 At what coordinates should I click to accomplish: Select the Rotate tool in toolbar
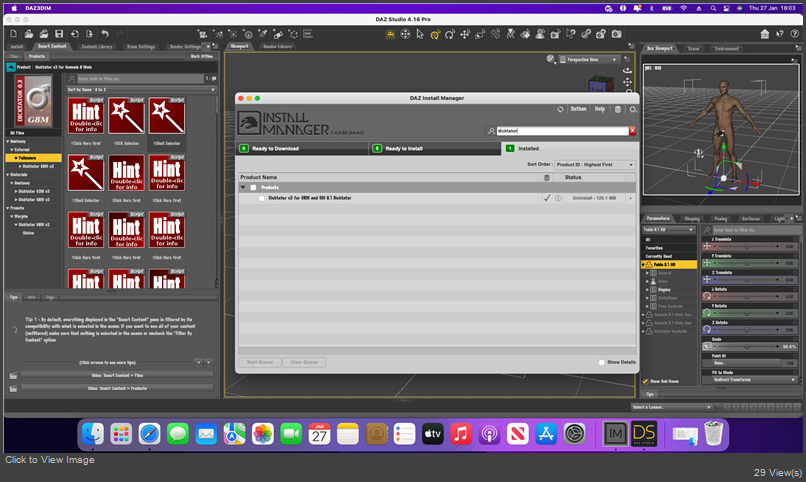(x=450, y=34)
